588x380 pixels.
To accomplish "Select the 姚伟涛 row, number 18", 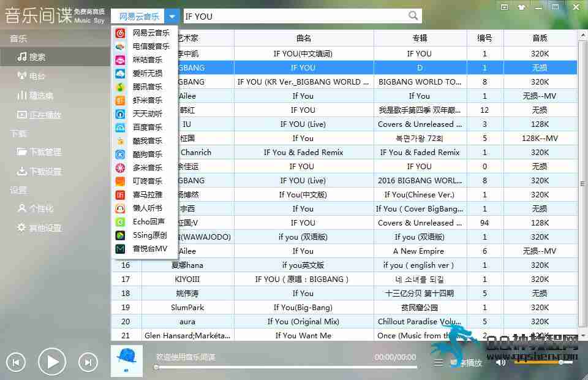I will (x=344, y=294).
